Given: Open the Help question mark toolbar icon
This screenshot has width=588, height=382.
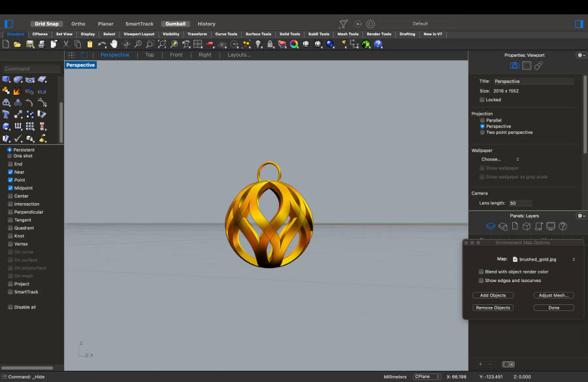Looking at the screenshot, I should (378, 44).
